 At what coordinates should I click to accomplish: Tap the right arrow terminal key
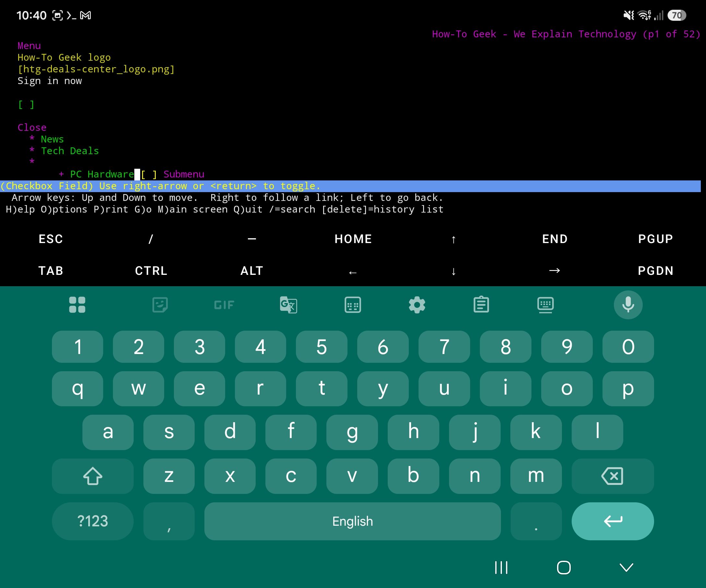click(555, 271)
